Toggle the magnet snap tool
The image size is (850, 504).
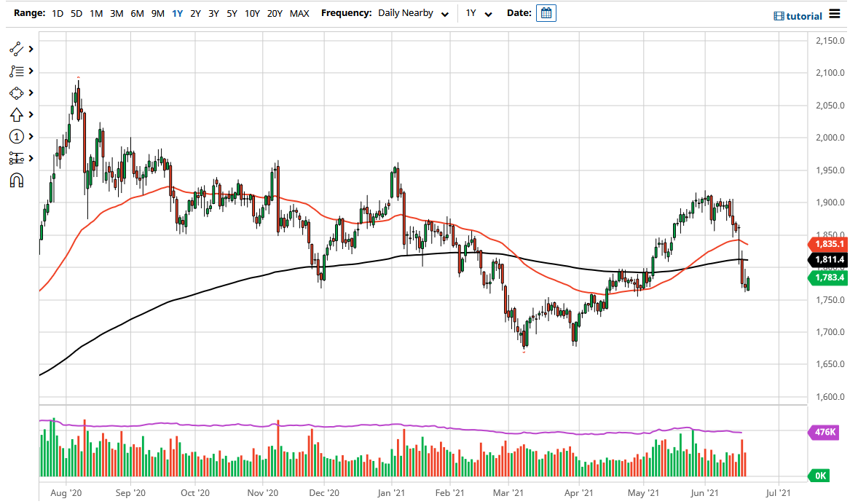click(x=16, y=181)
